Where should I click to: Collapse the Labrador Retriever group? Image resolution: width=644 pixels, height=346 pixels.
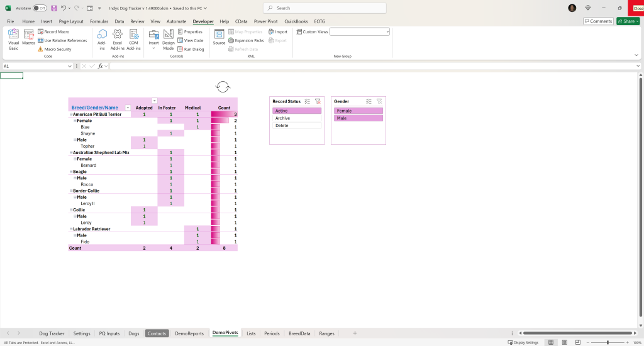click(71, 229)
